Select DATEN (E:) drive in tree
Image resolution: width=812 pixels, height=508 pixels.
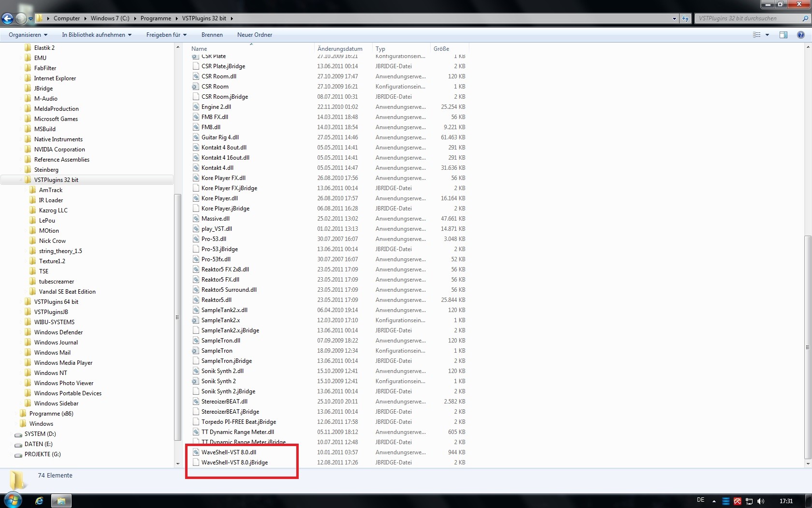[39, 444]
